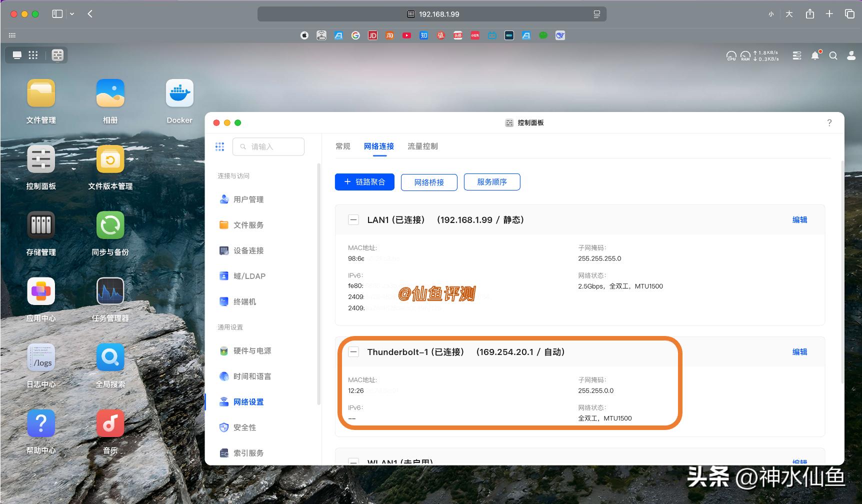Switch to the 常规 tab
This screenshot has width=862, height=504.
[x=343, y=146]
